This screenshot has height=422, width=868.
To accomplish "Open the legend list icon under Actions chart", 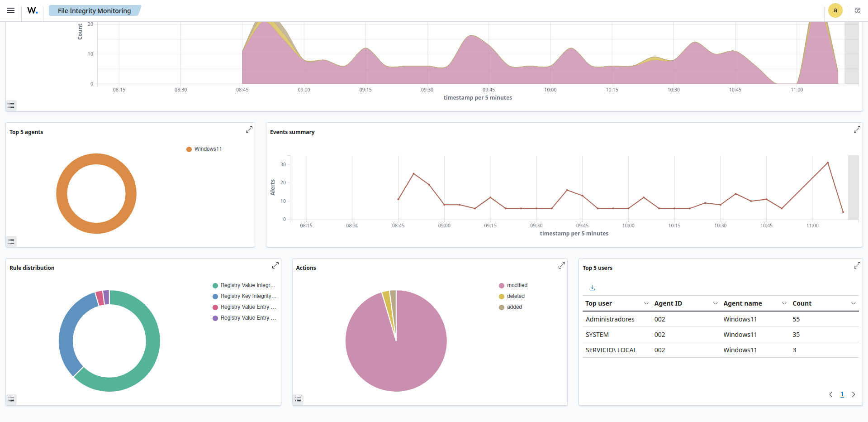I will (x=298, y=399).
